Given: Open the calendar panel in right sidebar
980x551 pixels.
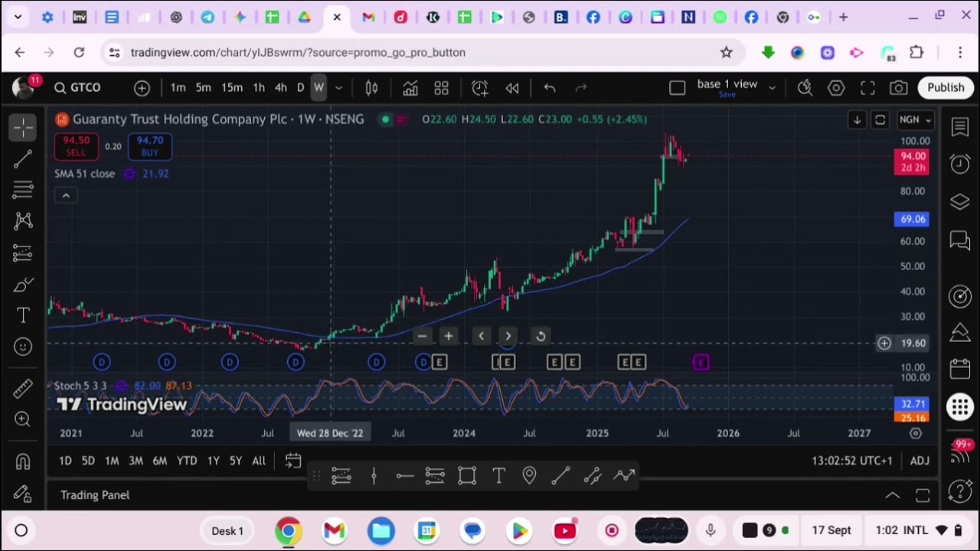Looking at the screenshot, I should pyautogui.click(x=960, y=369).
